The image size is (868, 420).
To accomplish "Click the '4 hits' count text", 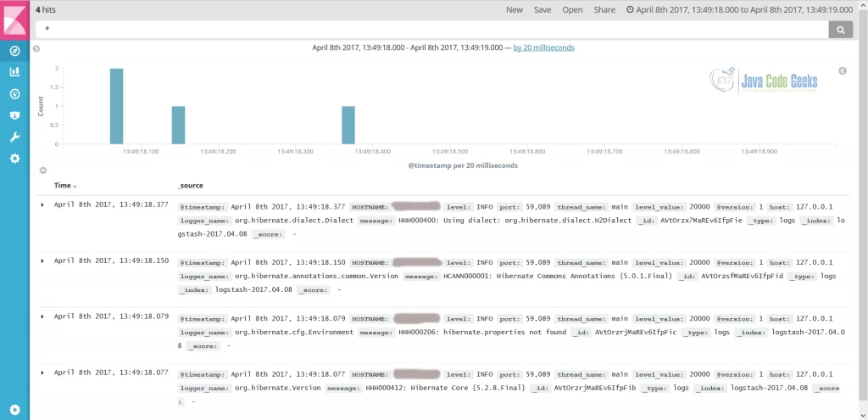I will 46,10.
